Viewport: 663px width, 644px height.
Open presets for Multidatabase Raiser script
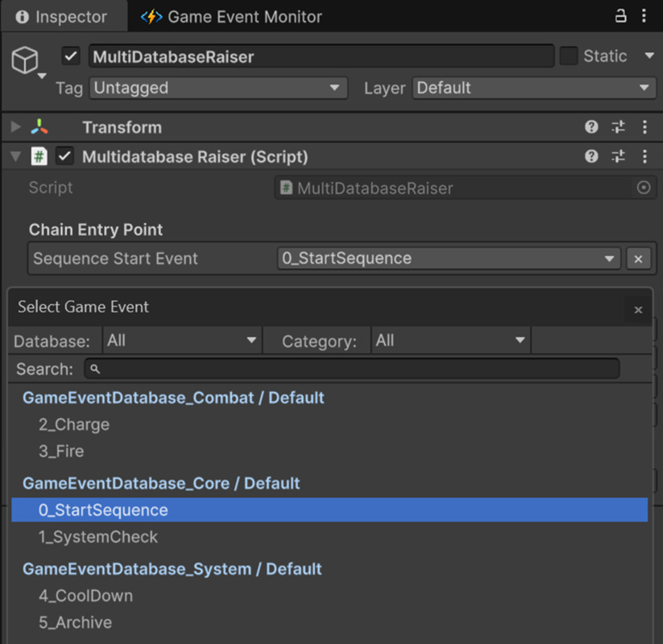[617, 156]
